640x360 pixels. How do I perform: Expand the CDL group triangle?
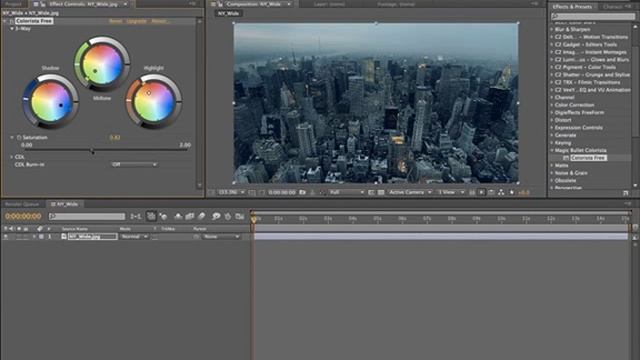11,157
